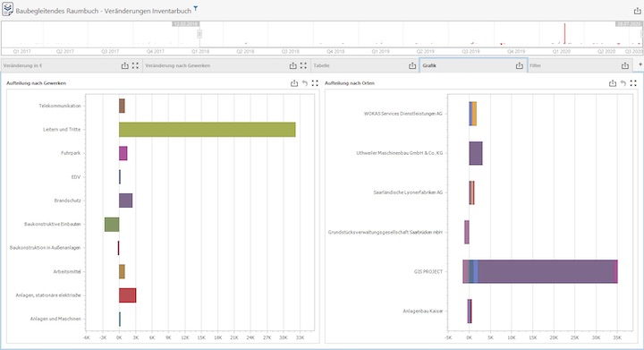Expand the Aufteilung nach Orten chart to fullscreen
Screen dimensions: 644x350
[633, 83]
